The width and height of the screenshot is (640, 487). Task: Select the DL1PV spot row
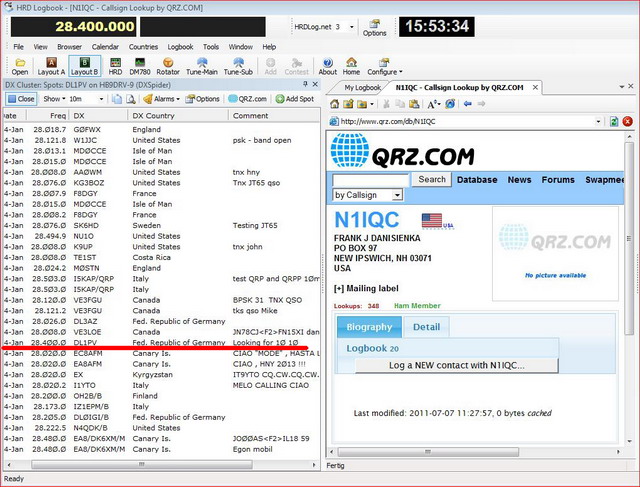[x=160, y=342]
